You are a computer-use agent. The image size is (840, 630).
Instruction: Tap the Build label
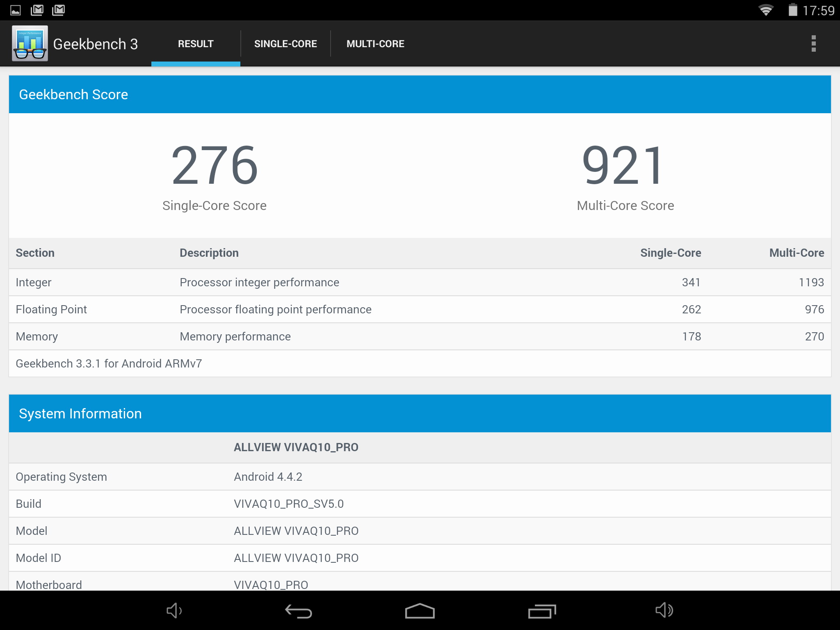tap(29, 504)
